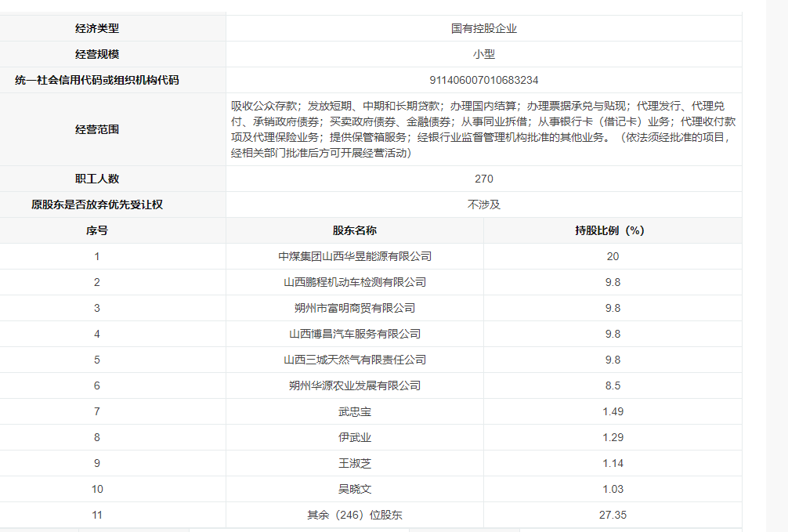Click the 9.8 value for 山西三城天然气有限责任公司
This screenshot has width=788, height=532.
[x=613, y=360]
